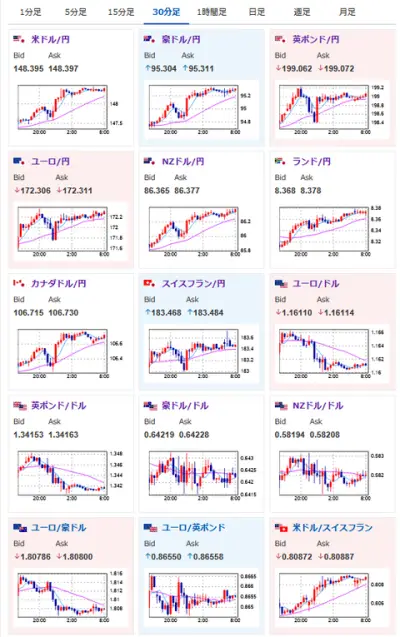Open the ユーロ/英ポンド currency pair link
The height and width of the screenshot is (637, 400).
193,528
